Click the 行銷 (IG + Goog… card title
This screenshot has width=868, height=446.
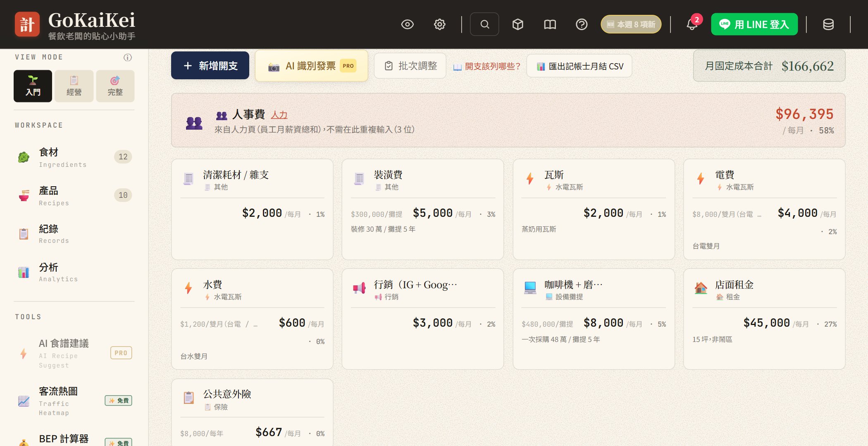(x=415, y=285)
